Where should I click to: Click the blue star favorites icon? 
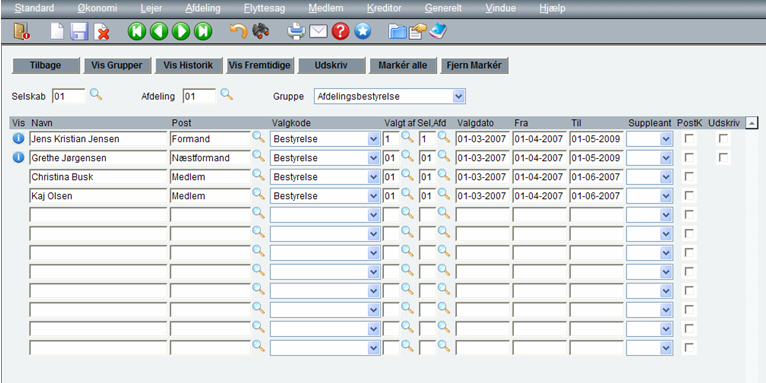pos(362,32)
